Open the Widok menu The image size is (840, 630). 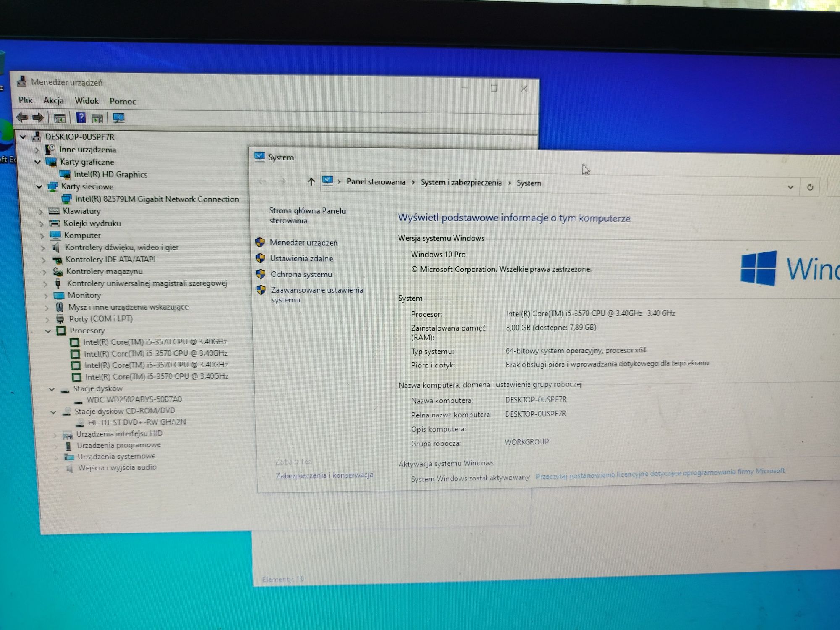[x=87, y=101]
